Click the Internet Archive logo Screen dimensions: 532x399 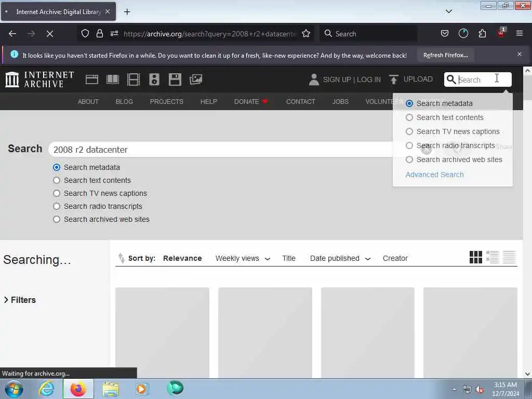pyautogui.click(x=39, y=79)
